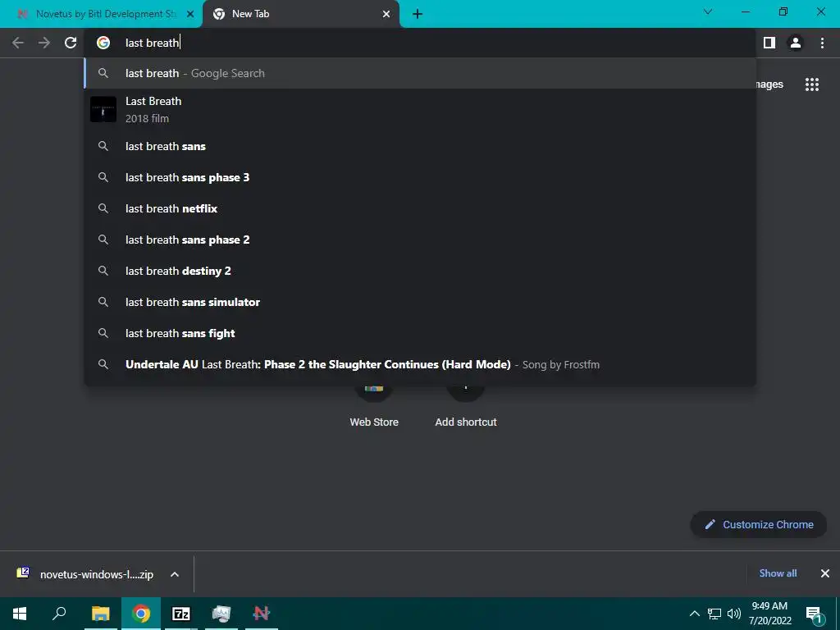840x630 pixels.
Task: Click the address bar with 'last breath'
Action: (x=419, y=43)
